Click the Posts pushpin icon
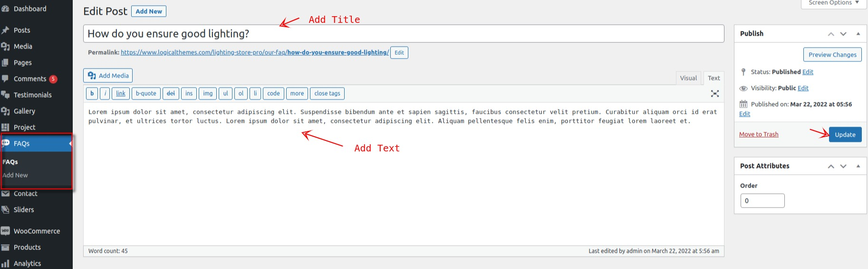The width and height of the screenshot is (868, 269). point(5,30)
